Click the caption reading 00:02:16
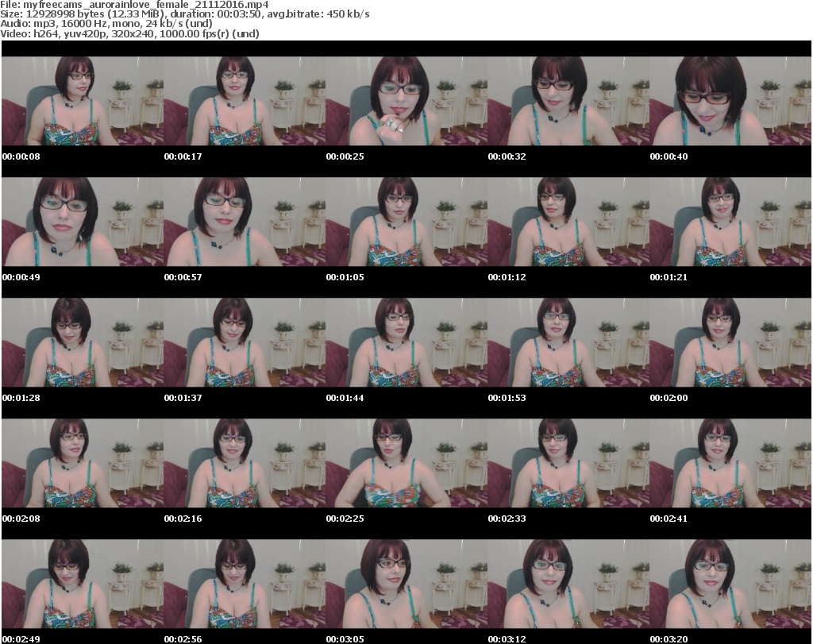The width and height of the screenshot is (813, 644). pos(183,519)
